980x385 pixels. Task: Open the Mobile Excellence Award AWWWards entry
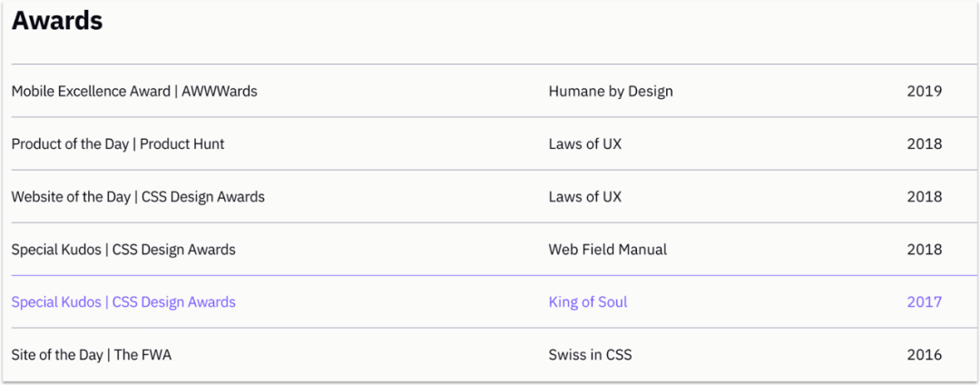[134, 91]
